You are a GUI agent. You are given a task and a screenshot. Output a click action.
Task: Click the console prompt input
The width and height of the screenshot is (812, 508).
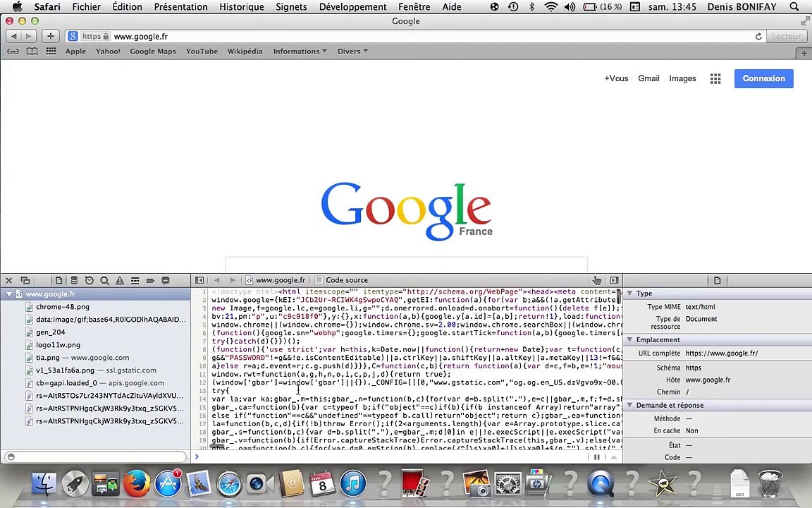pyautogui.click(x=393, y=456)
